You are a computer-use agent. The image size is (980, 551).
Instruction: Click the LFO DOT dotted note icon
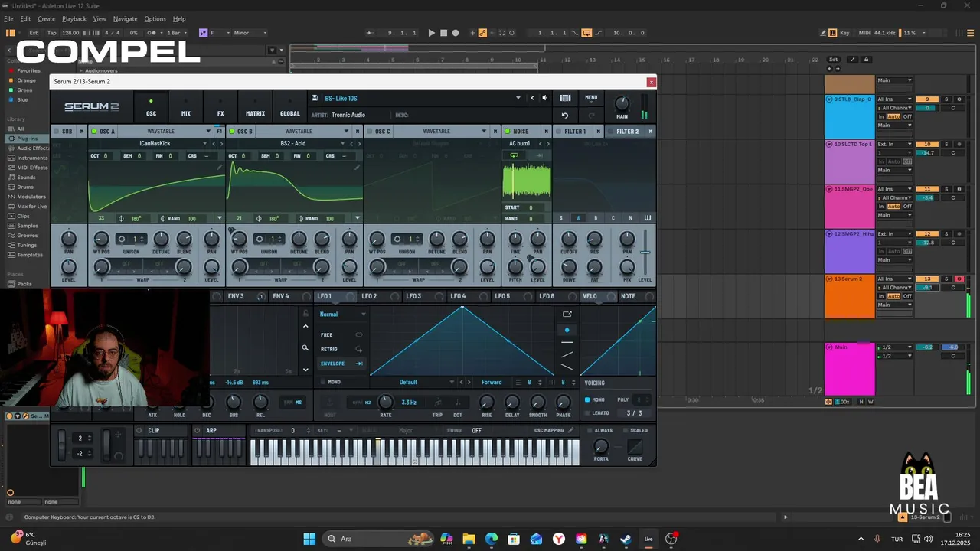458,403
